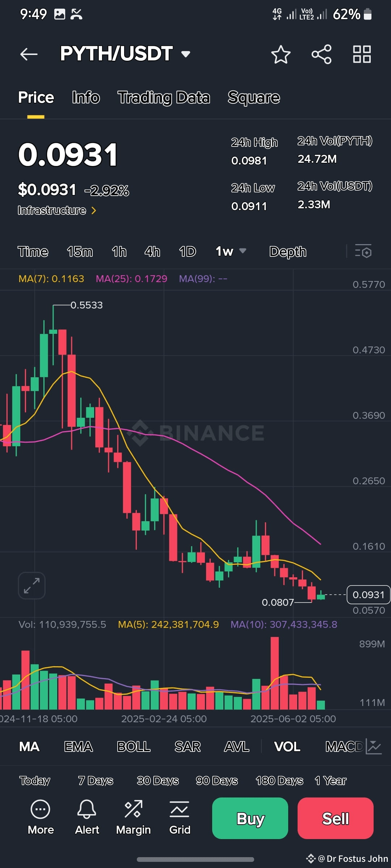This screenshot has width=391, height=868.
Task: Tap the tallest red volume bar
Action: [x=275, y=673]
